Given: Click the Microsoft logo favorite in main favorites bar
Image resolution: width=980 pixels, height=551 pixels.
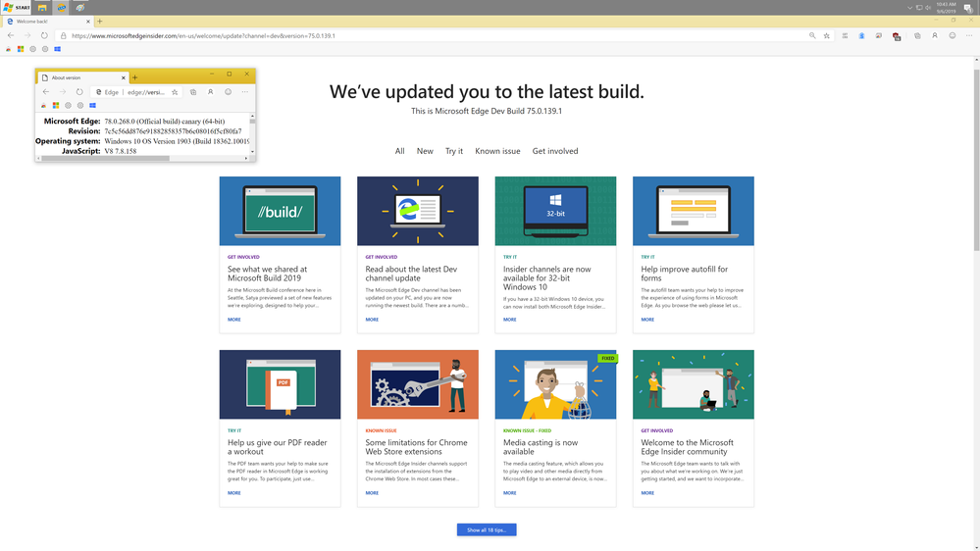Looking at the screenshot, I should tap(21, 49).
